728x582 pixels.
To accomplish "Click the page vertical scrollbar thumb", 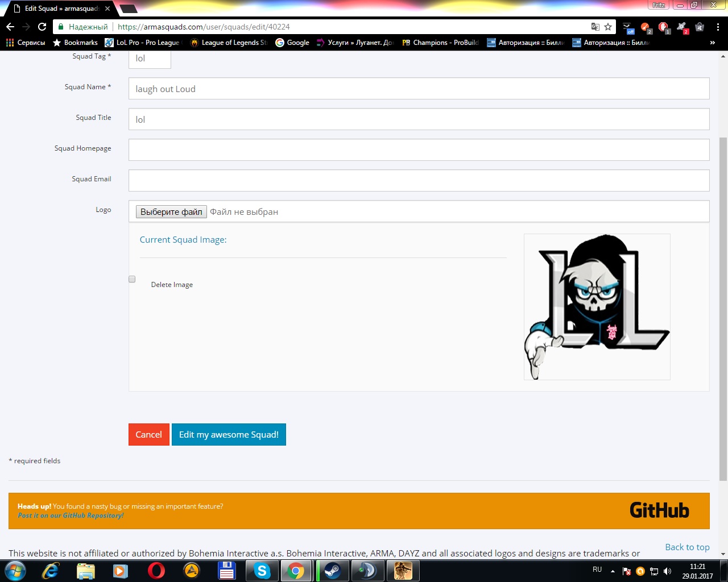I will pos(723,310).
